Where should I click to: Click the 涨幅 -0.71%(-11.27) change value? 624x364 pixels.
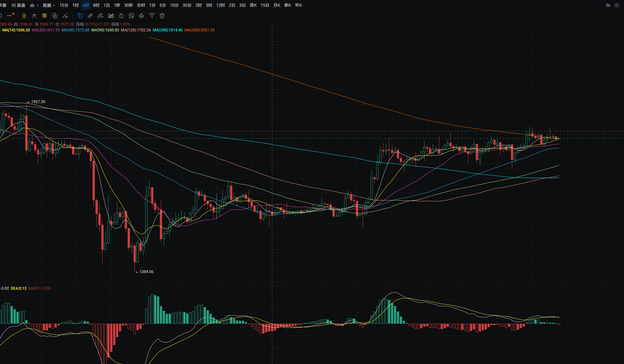pos(93,24)
